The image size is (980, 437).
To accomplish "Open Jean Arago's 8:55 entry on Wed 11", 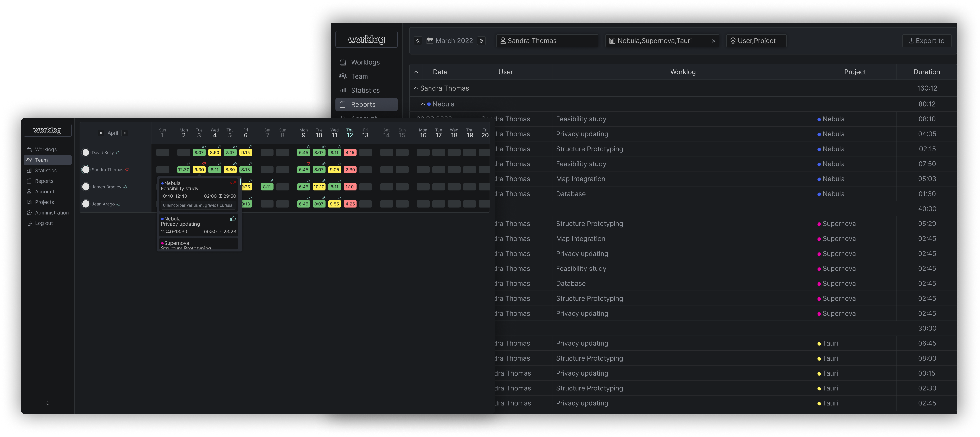I will (334, 204).
